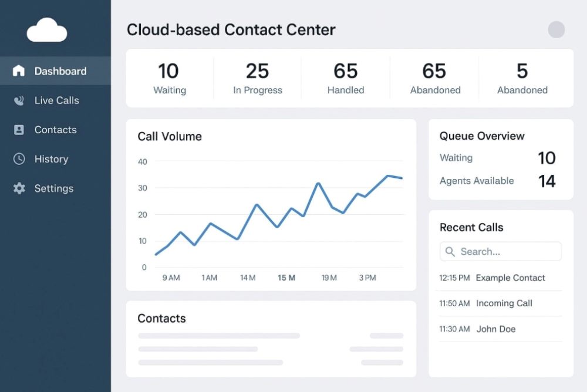Click the Live Calls phone icon
Viewport: 587px width, 392px height.
19,100
